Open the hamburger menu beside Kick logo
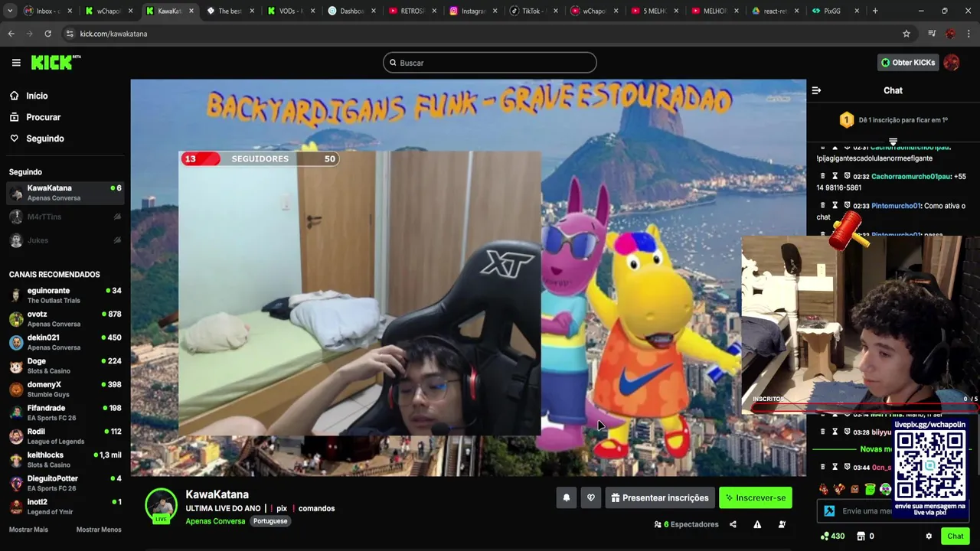This screenshot has width=980, height=551. tap(16, 63)
